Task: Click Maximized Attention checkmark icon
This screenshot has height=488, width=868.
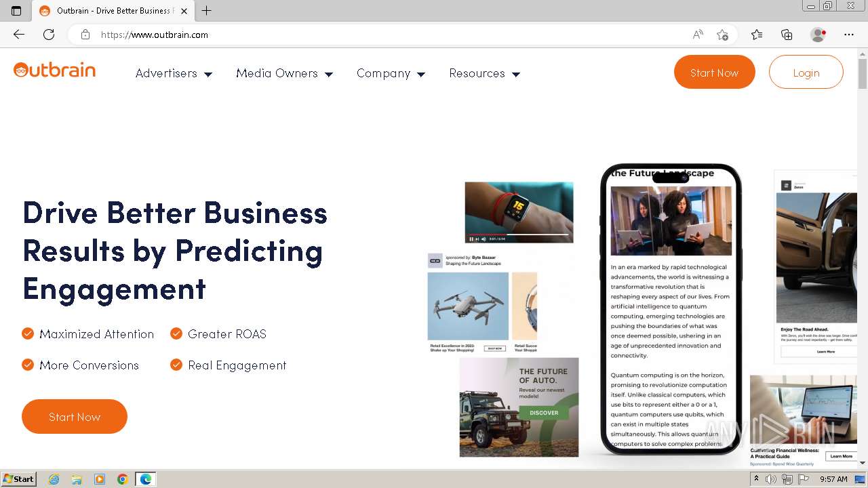Action: pos(28,333)
